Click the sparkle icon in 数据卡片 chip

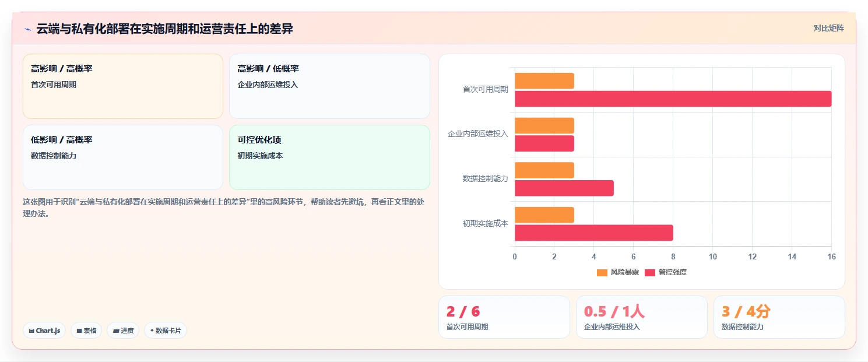(x=152, y=331)
